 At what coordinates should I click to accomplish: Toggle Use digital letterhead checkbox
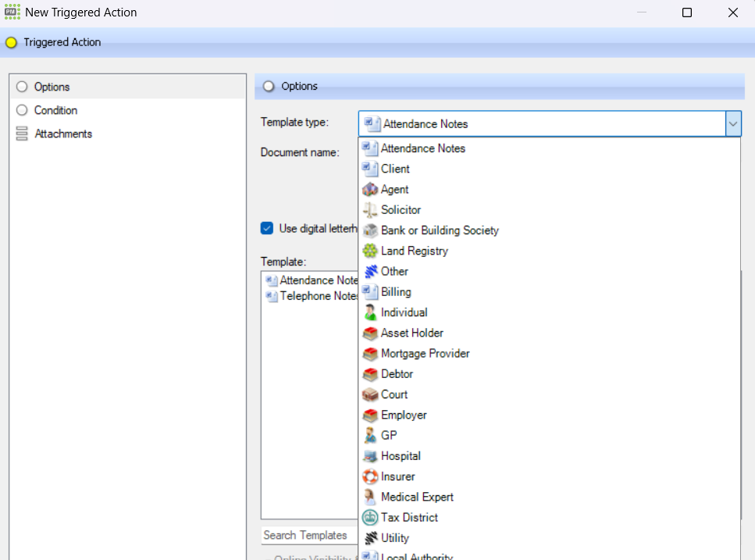267,229
